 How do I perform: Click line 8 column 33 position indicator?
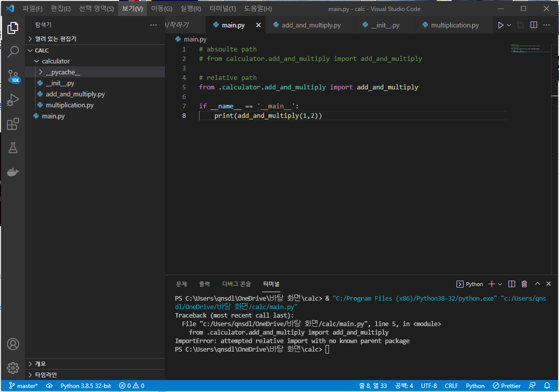(372, 386)
